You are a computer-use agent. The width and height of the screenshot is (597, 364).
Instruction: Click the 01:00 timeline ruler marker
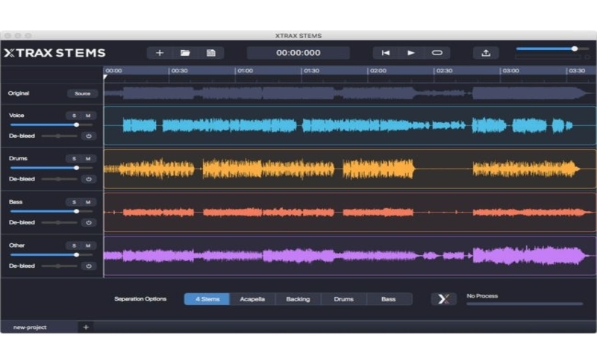coord(246,71)
